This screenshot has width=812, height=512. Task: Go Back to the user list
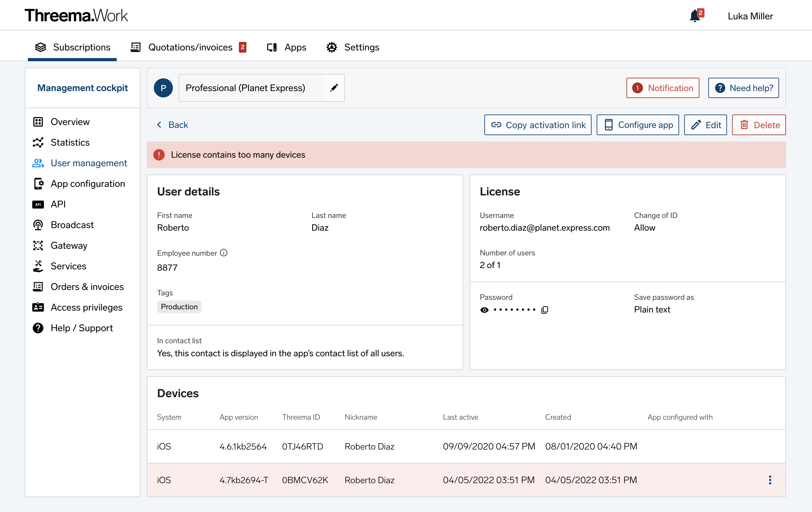172,125
